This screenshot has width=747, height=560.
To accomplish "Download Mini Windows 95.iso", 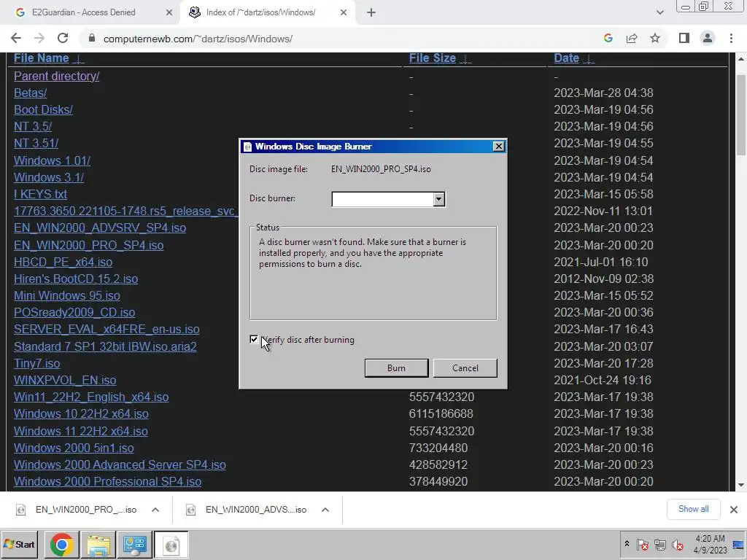I will [x=66, y=296].
